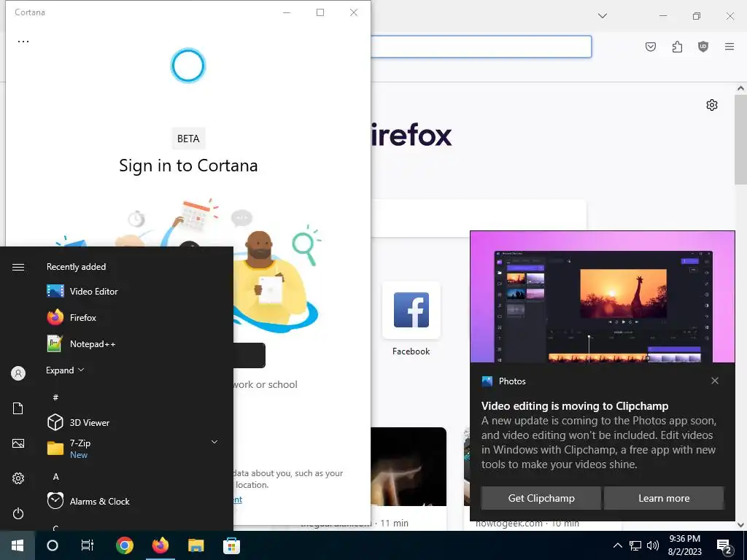Image resolution: width=747 pixels, height=560 pixels.
Task: Click Learn more in Photos notification
Action: [664, 498]
